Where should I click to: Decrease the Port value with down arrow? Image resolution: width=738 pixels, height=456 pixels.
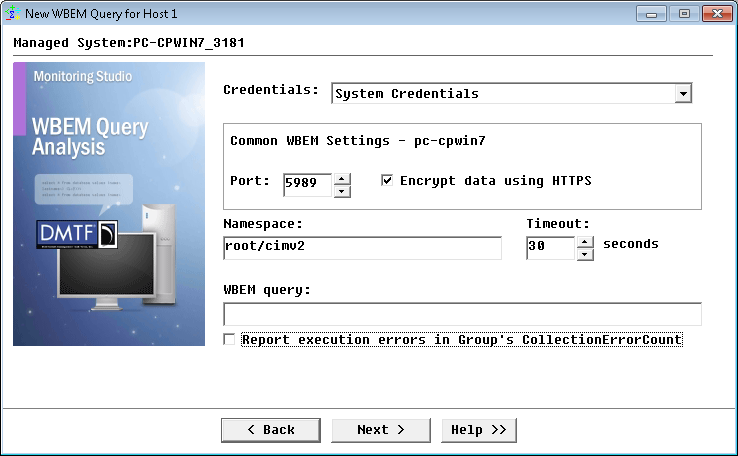tap(342, 191)
